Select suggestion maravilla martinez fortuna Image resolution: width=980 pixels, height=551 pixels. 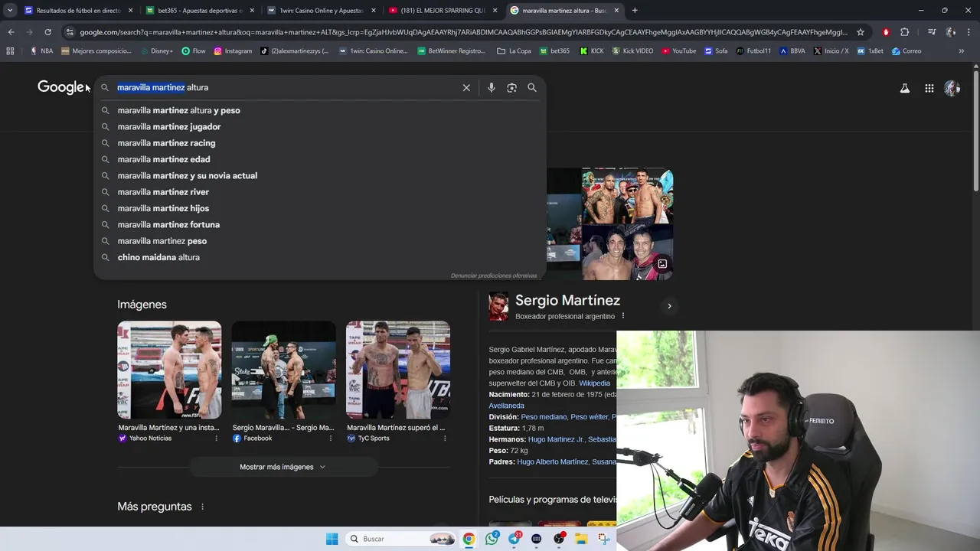click(x=320, y=224)
